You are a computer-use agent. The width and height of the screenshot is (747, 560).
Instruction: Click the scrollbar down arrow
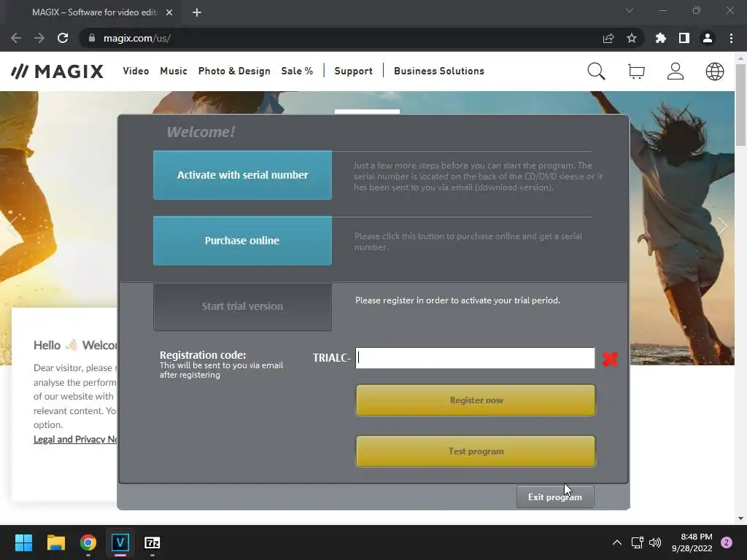tap(740, 518)
